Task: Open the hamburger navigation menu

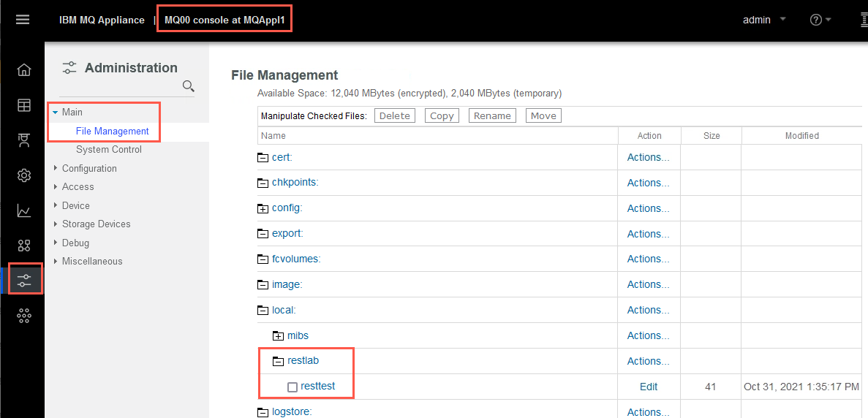Action: (23, 20)
